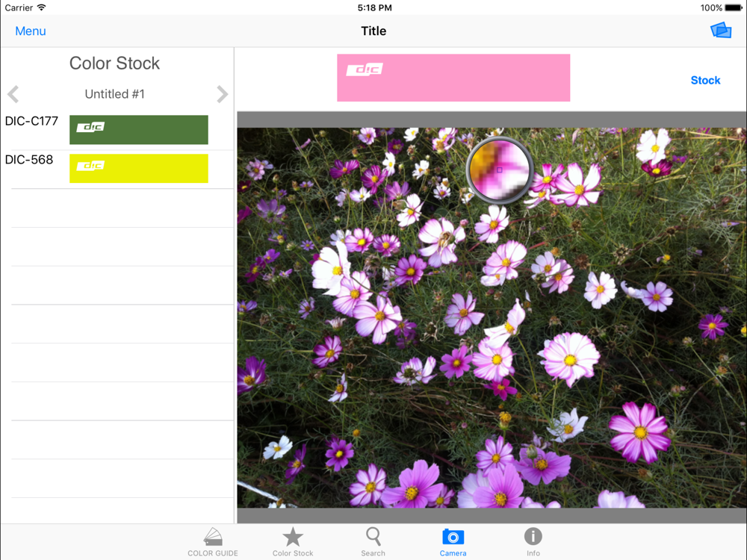The image size is (747, 560).
Task: Open the COLOR GUIDE tab
Action: click(213, 542)
